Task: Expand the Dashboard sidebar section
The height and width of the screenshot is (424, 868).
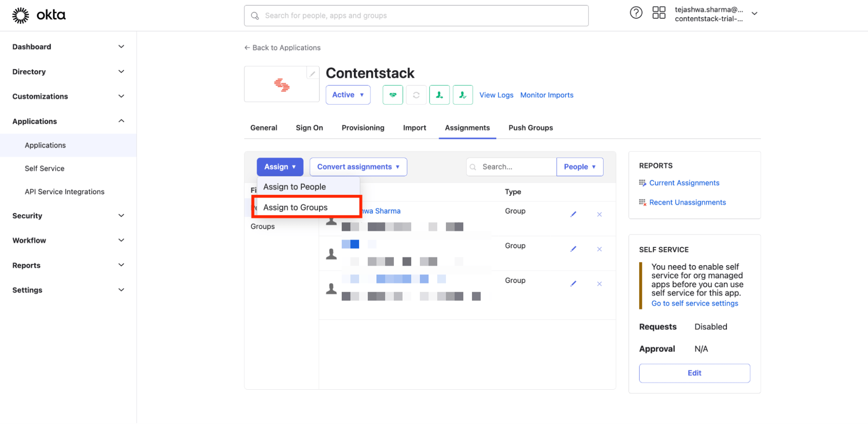Action: pyautogui.click(x=121, y=47)
